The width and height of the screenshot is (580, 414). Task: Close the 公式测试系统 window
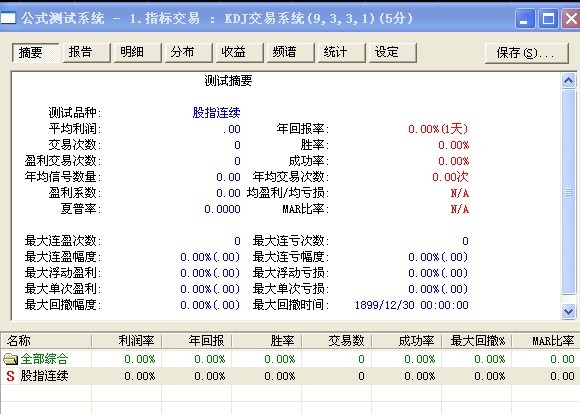tap(571, 18)
